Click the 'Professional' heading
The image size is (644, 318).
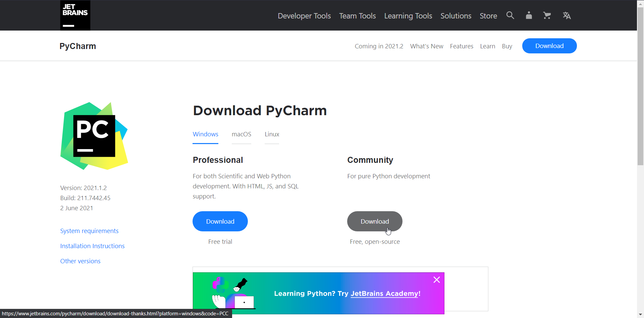218,160
